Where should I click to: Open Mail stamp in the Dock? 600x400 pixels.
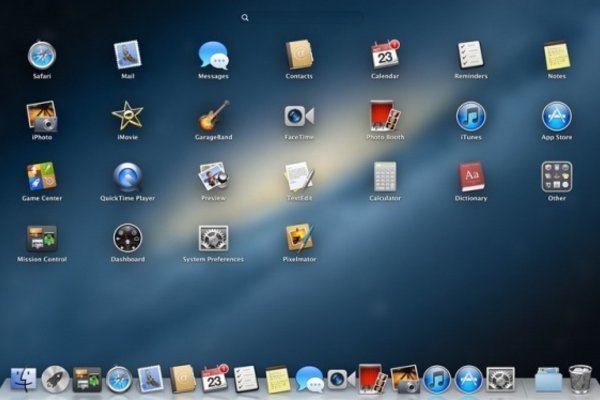pos(150,379)
